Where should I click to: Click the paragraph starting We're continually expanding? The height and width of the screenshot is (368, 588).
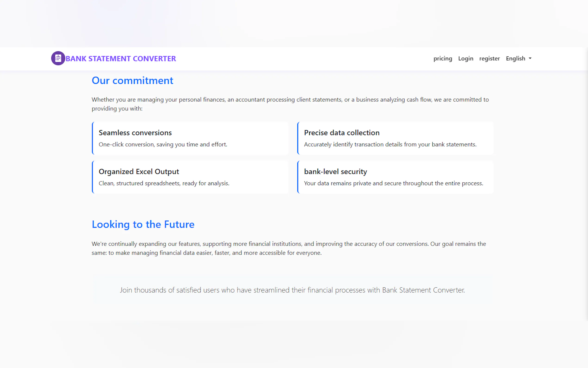point(288,248)
